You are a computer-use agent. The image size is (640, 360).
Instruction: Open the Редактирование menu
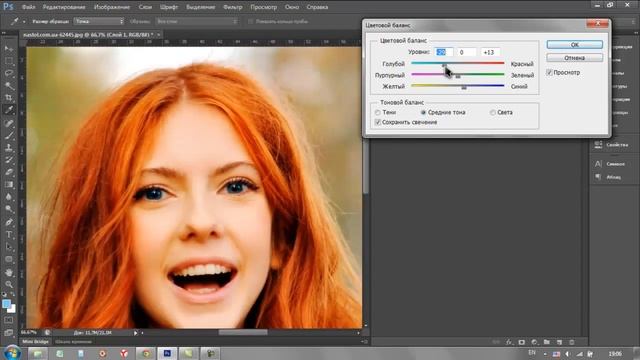point(64,7)
